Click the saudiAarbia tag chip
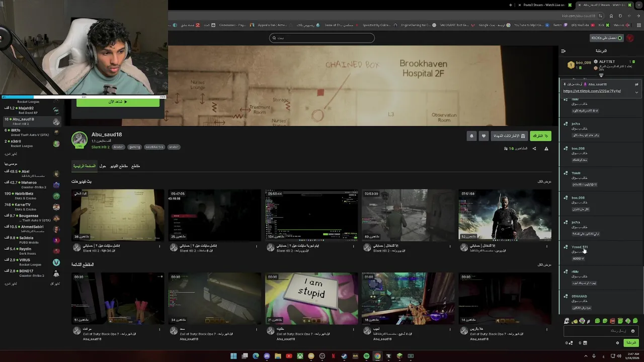Screen dimensions: 644x362 pos(154,147)
